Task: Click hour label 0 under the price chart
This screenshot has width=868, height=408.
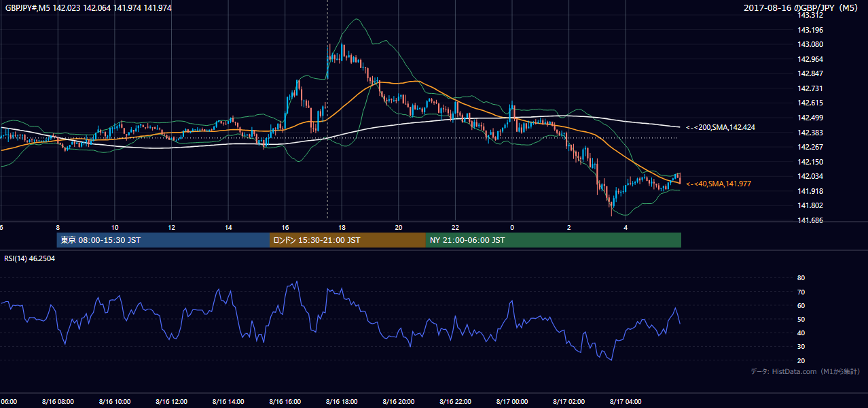Action: pos(512,227)
